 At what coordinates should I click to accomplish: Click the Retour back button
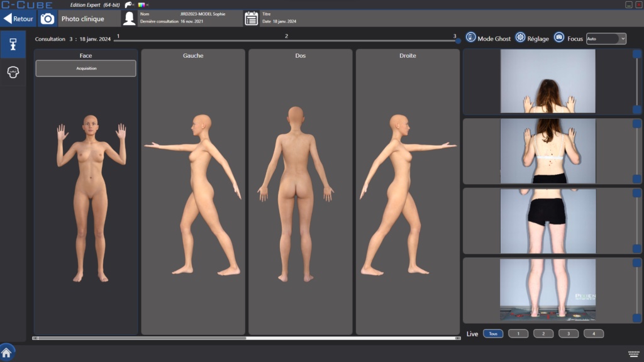click(18, 18)
